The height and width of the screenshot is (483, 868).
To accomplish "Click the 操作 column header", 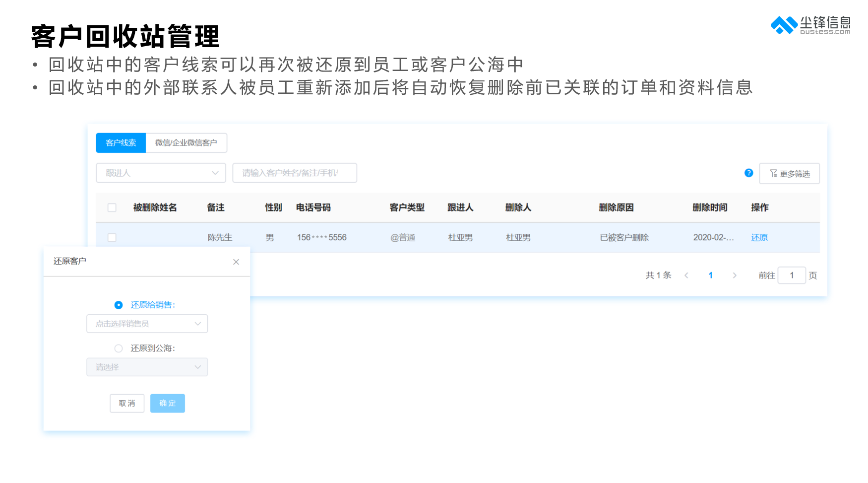I will pos(759,207).
